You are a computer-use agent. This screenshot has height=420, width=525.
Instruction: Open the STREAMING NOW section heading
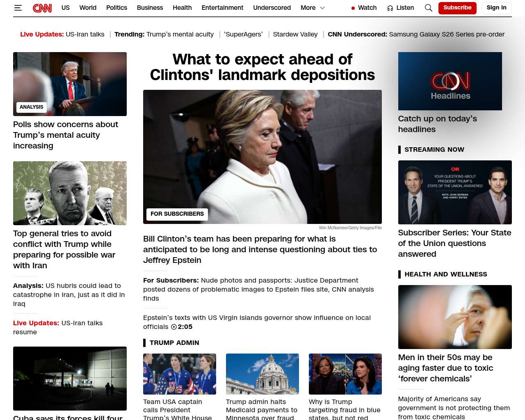coord(434,150)
